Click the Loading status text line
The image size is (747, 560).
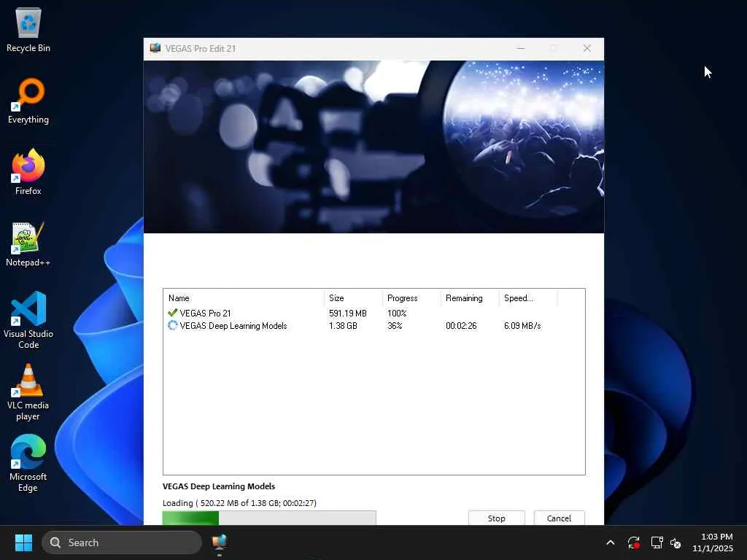pos(239,503)
